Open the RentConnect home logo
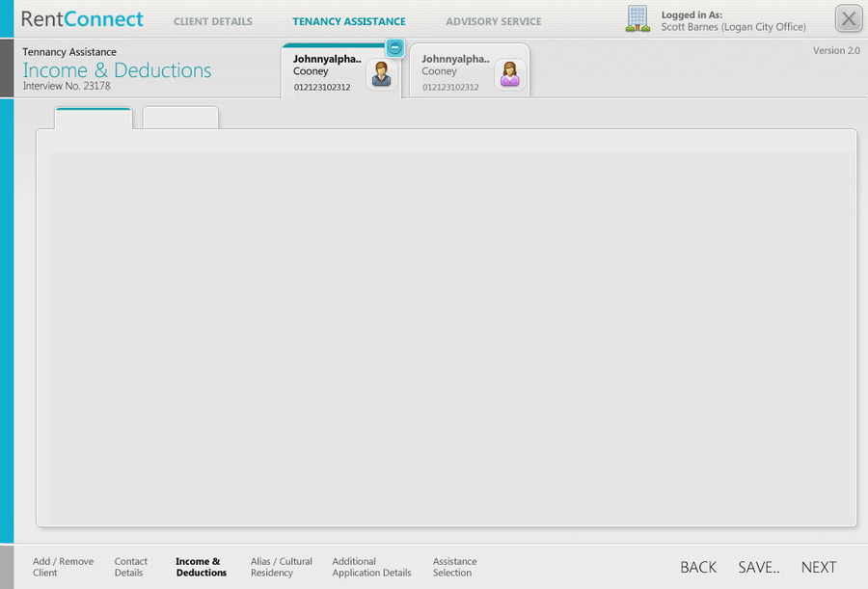868x589 pixels. 80,18
